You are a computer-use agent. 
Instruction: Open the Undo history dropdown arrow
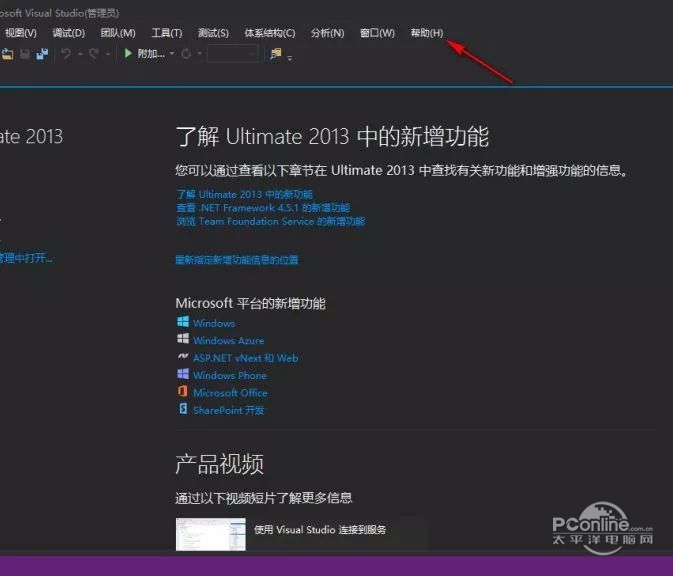coord(80,54)
